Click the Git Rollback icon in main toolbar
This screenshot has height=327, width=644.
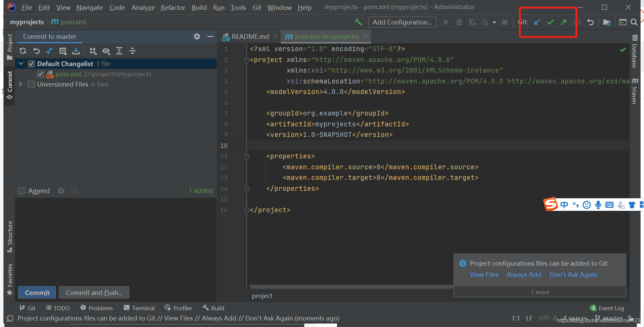(x=591, y=22)
